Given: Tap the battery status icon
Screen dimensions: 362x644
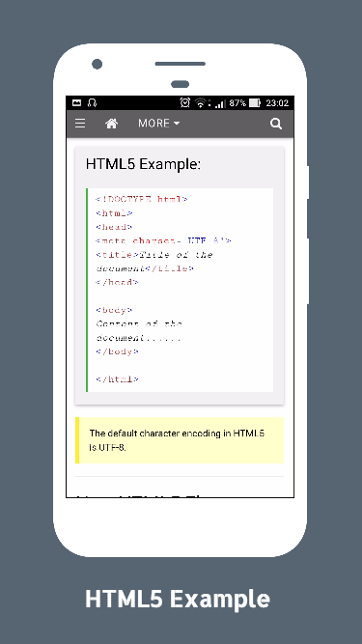Looking at the screenshot, I should click(255, 102).
